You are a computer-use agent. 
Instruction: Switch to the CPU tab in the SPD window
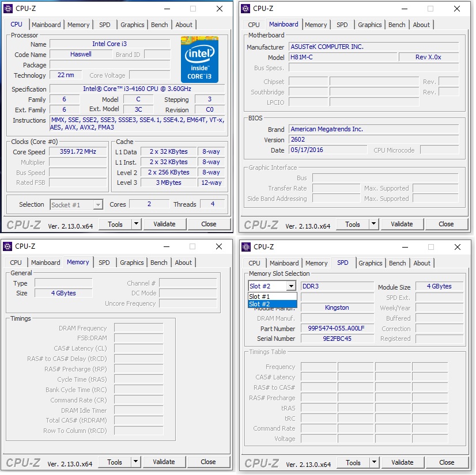[x=254, y=263]
